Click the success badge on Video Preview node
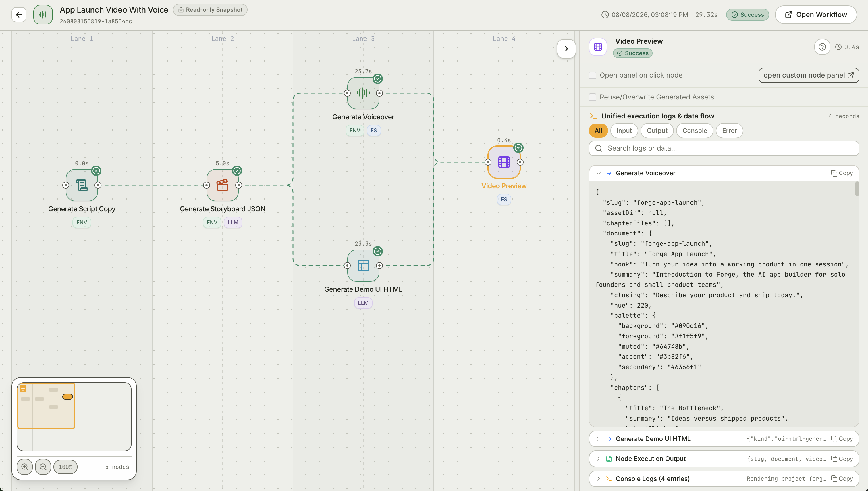The height and width of the screenshot is (491, 868). (x=518, y=148)
